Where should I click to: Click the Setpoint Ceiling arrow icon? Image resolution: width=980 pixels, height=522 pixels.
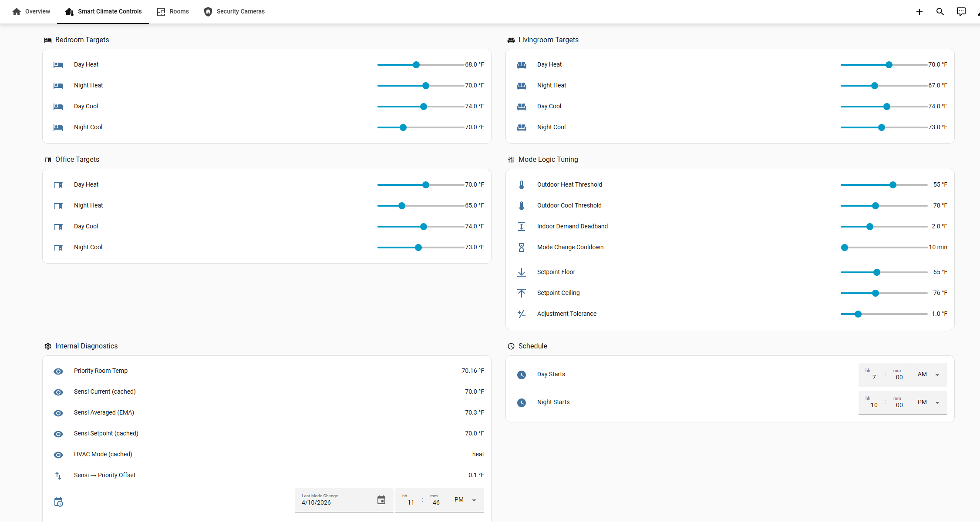point(521,293)
